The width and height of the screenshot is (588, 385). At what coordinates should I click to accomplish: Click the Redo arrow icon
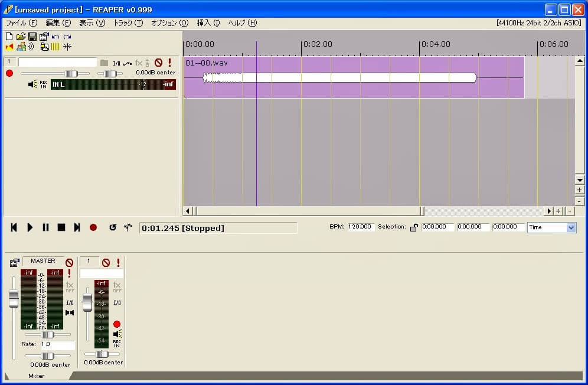(67, 37)
